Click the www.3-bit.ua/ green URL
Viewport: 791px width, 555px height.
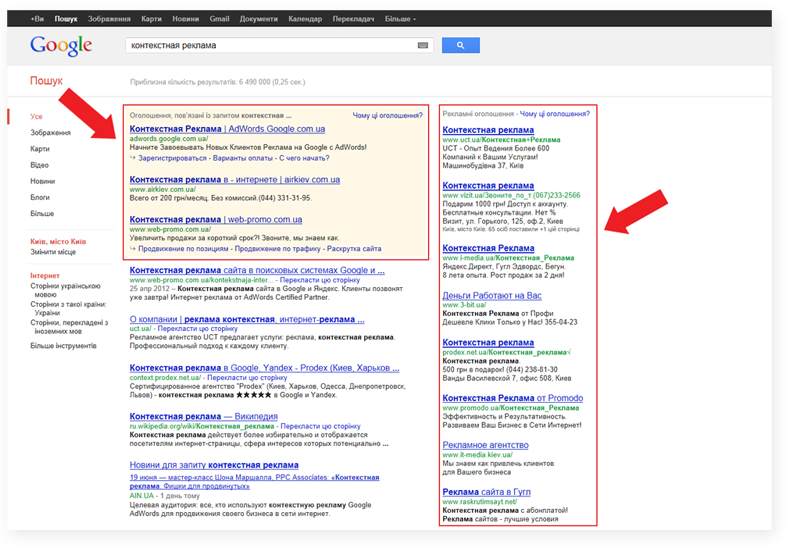point(464,305)
